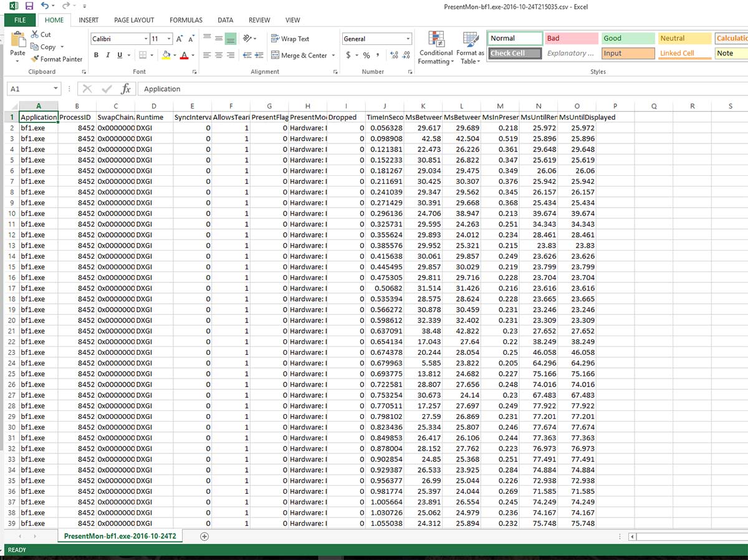Toggle Italic formatting
The width and height of the screenshot is (748, 560).
pos(108,56)
